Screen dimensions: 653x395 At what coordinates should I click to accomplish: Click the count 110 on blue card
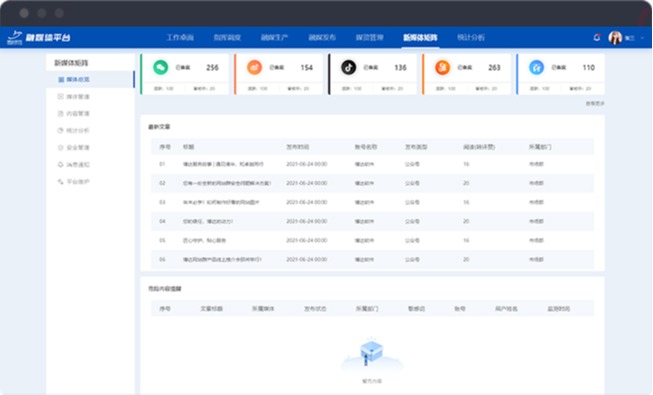click(x=588, y=68)
